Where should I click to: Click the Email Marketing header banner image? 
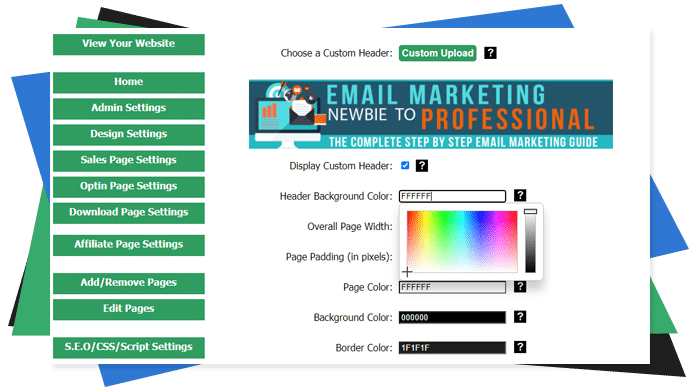pyautogui.click(x=431, y=114)
